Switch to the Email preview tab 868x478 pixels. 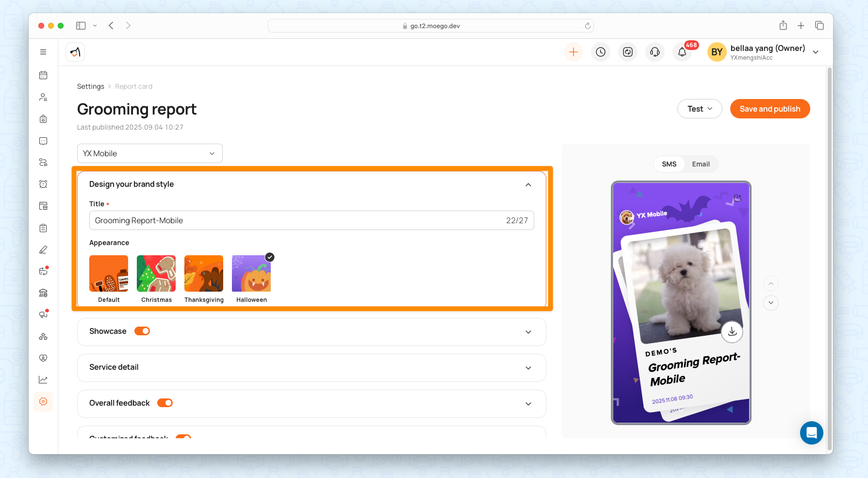[701, 164]
